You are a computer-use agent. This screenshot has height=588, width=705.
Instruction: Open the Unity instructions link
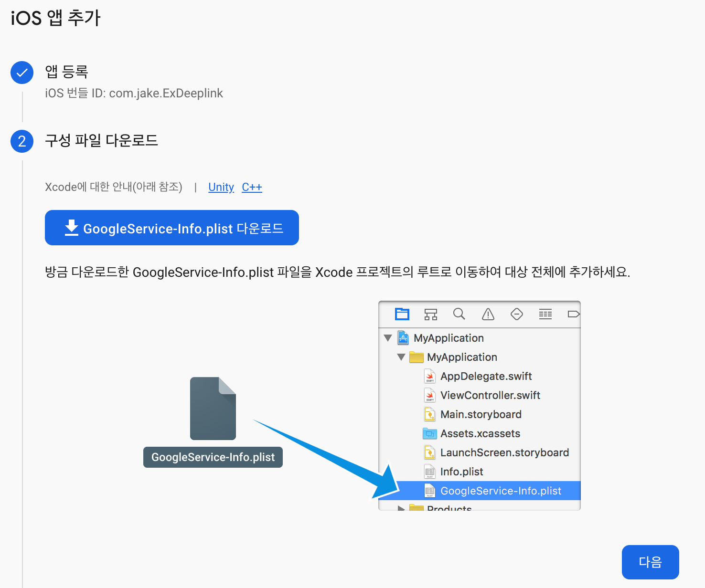tap(221, 187)
